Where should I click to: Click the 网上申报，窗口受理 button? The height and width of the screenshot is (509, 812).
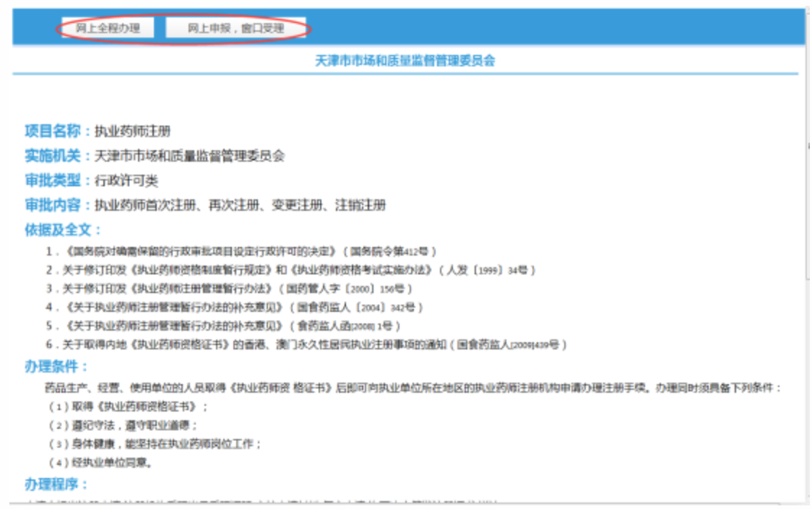click(x=236, y=28)
